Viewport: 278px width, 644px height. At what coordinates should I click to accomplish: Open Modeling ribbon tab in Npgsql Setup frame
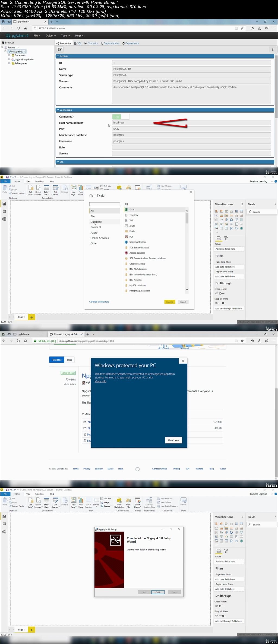point(39,494)
